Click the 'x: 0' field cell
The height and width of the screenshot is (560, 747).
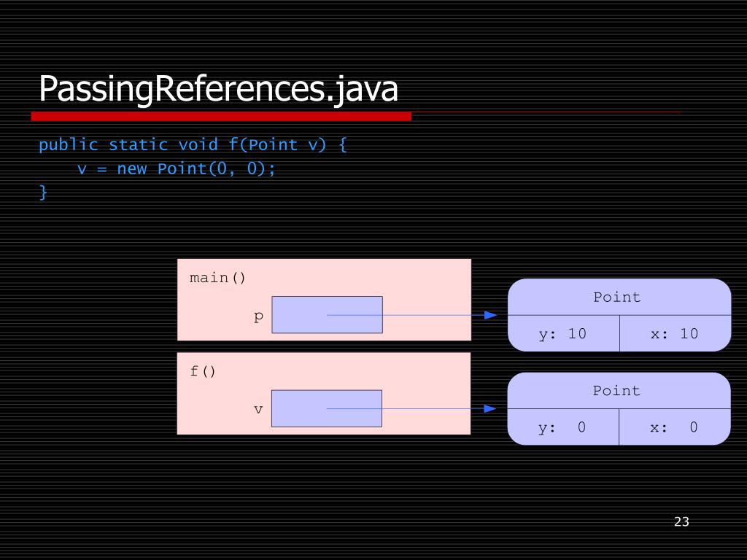pos(675,427)
